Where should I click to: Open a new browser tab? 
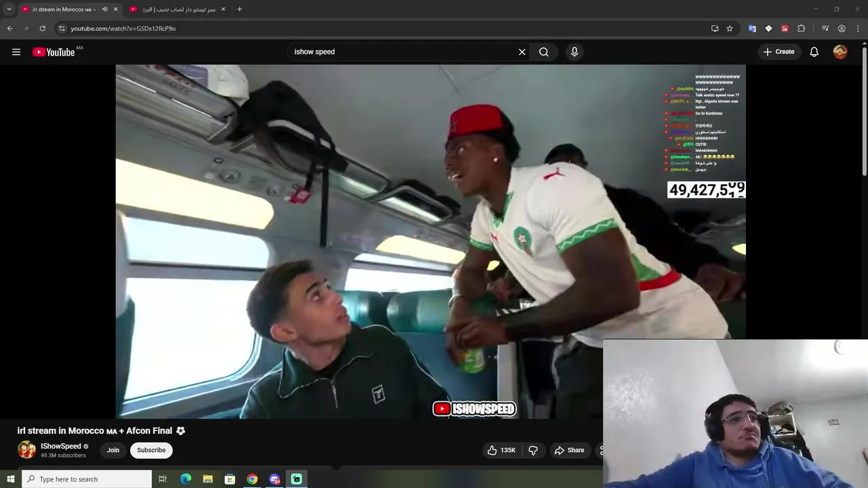point(239,9)
